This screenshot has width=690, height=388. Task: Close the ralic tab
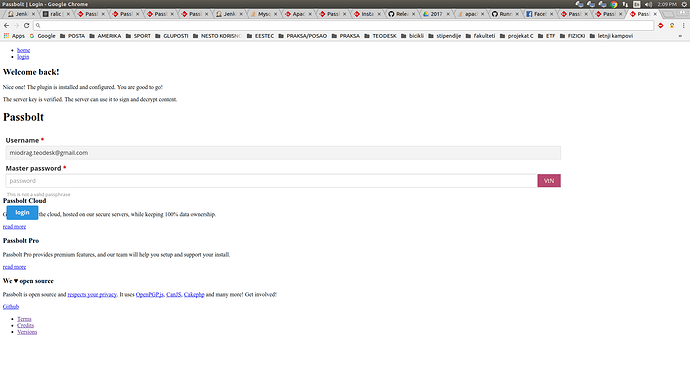coord(68,14)
